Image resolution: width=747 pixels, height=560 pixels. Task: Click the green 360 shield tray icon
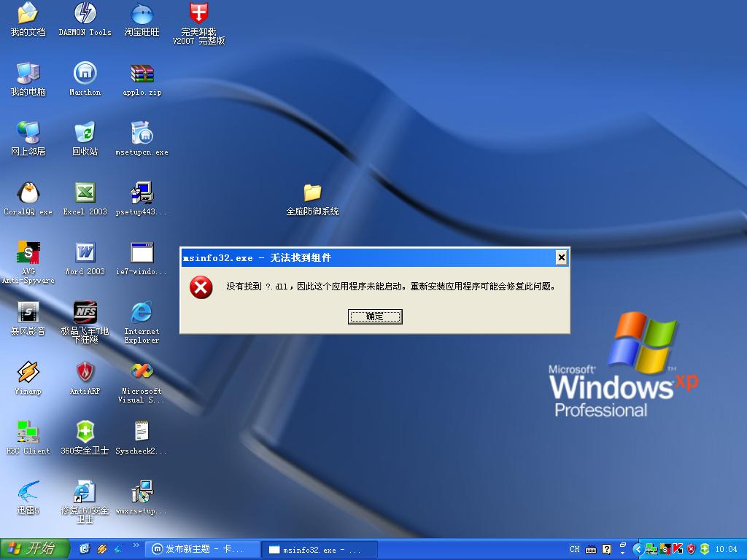[705, 549]
